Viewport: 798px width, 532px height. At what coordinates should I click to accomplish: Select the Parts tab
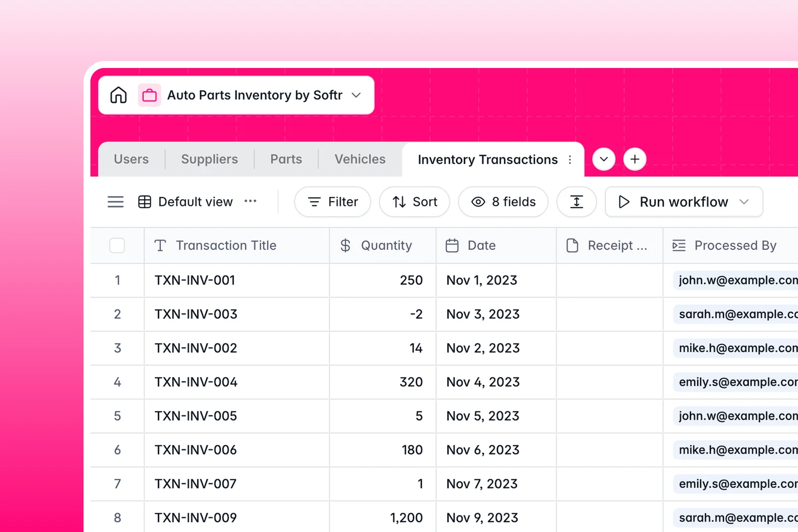pos(286,159)
